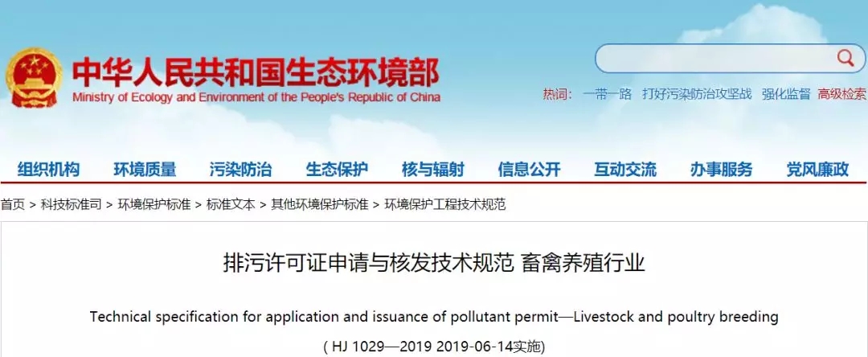Go to 首页 in breadcrumb

12,204
